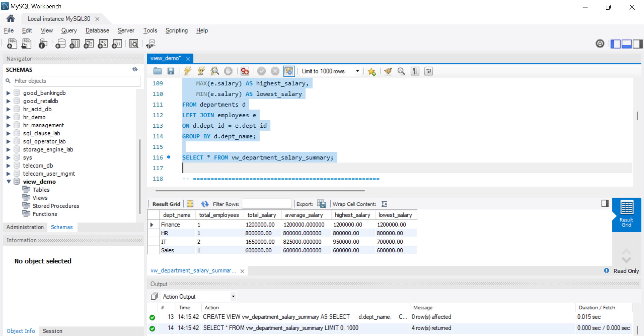Close the vw_department_salary_summary result tab
Image resolution: width=644 pixels, height=336 pixels.
(242, 271)
